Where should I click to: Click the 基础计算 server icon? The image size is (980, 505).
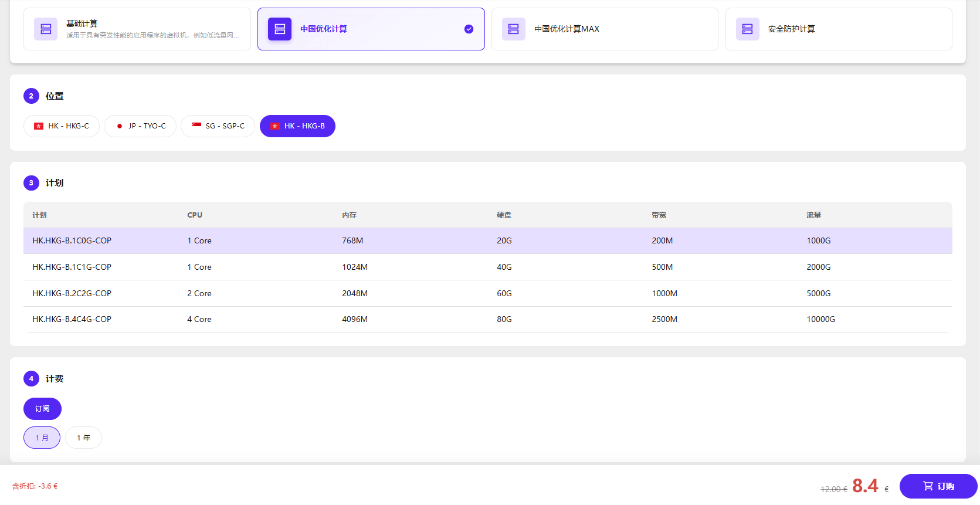point(46,29)
